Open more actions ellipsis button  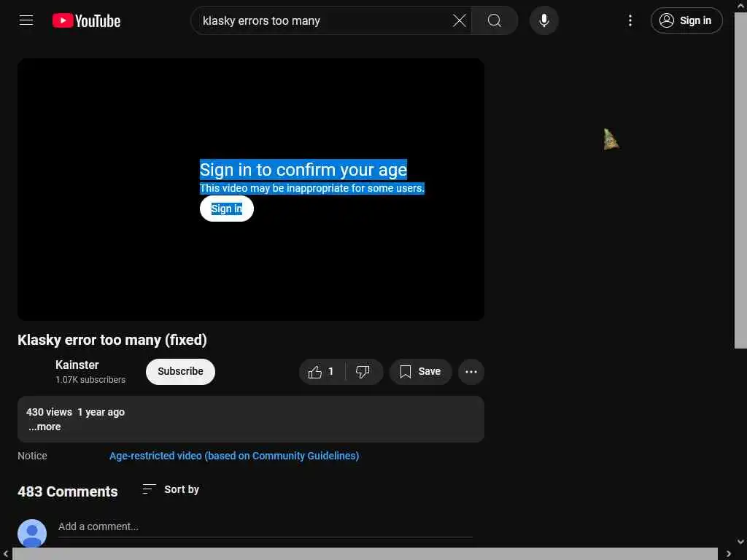pos(471,371)
